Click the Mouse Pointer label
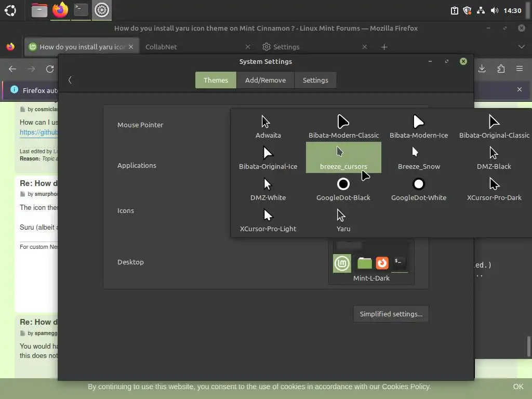This screenshot has height=399, width=532. tap(140, 125)
